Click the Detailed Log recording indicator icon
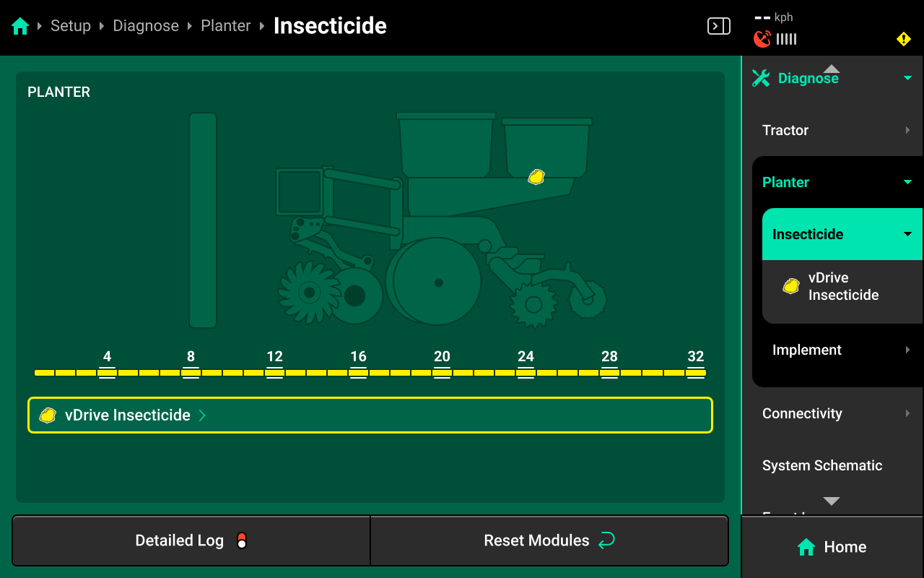The height and width of the screenshot is (578, 924). pyautogui.click(x=242, y=540)
